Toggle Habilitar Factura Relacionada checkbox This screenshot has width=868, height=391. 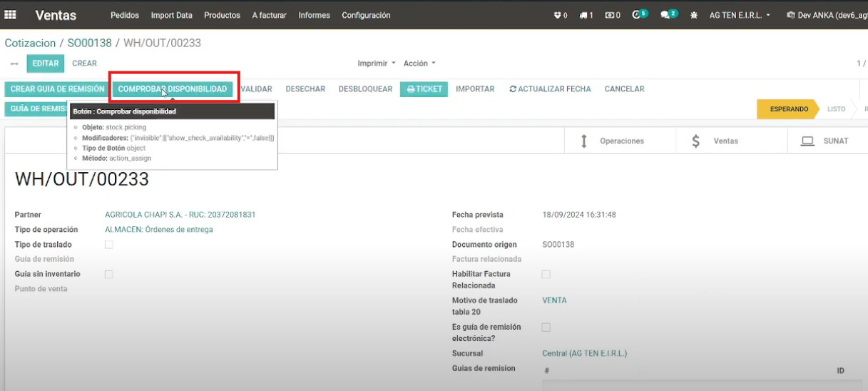click(x=546, y=274)
